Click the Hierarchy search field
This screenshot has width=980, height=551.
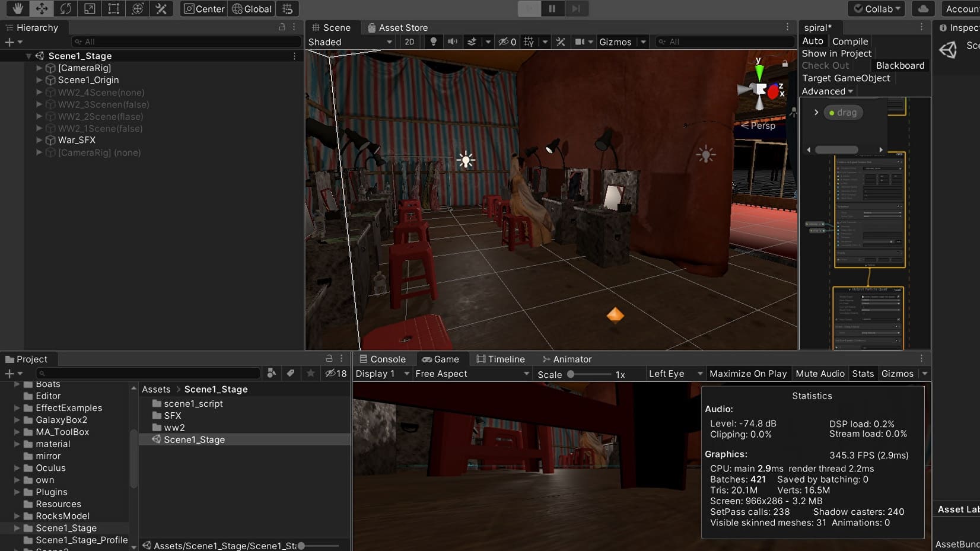click(186, 42)
